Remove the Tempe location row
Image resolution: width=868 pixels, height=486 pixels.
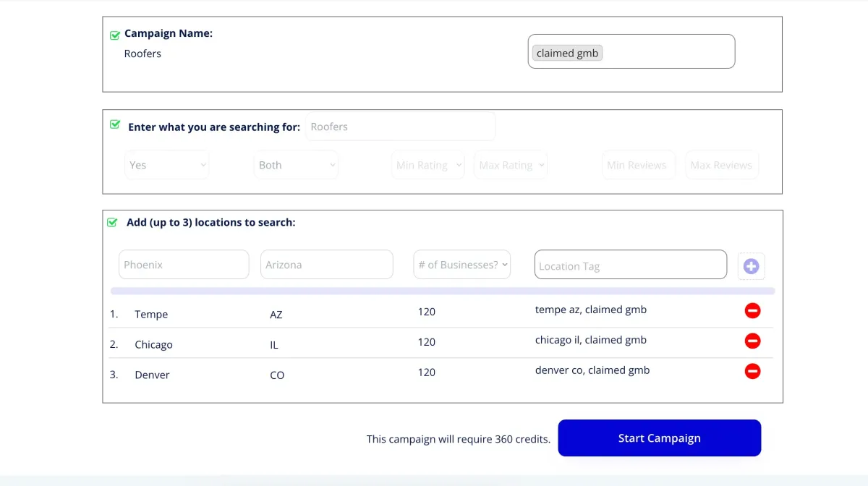click(752, 311)
